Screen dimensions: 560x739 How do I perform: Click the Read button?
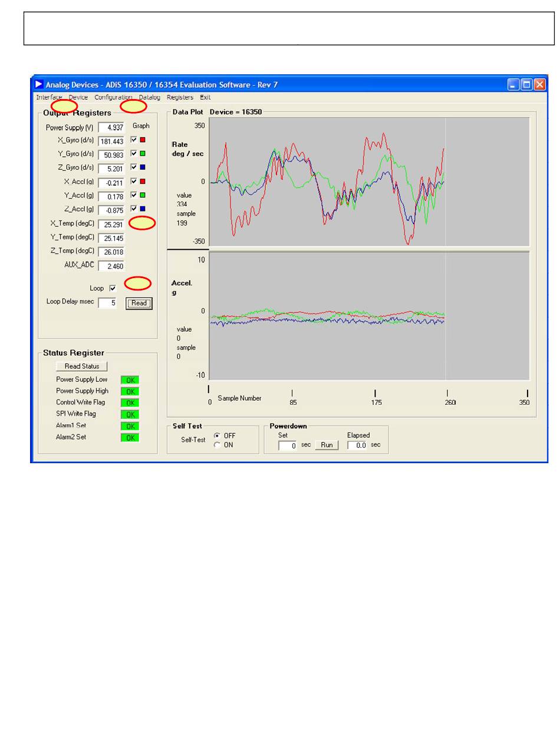point(139,303)
